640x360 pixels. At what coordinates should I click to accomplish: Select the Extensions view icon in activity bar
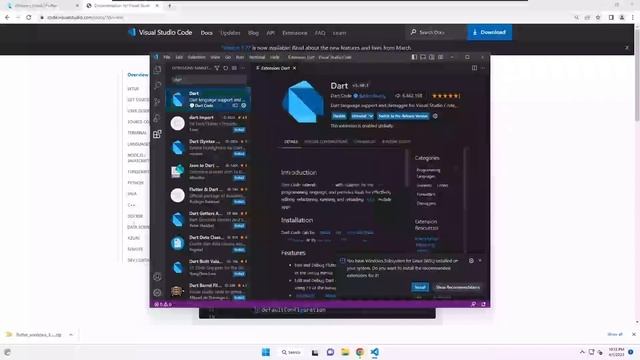(158, 134)
